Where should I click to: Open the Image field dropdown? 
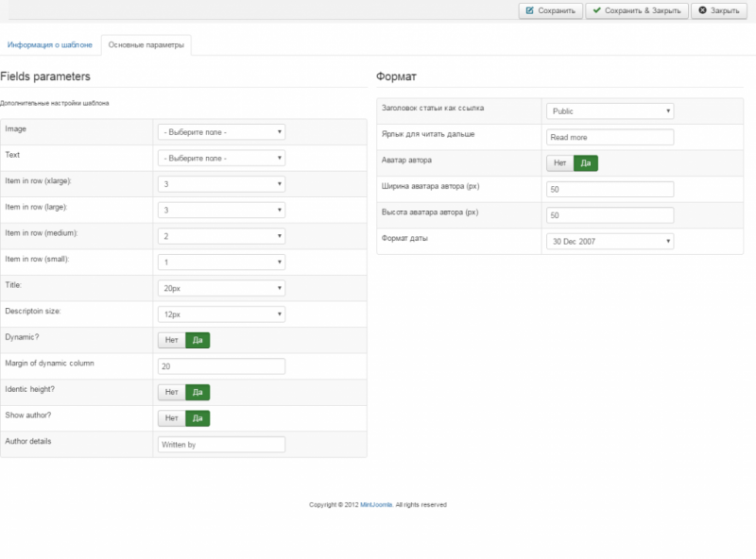pyautogui.click(x=221, y=132)
